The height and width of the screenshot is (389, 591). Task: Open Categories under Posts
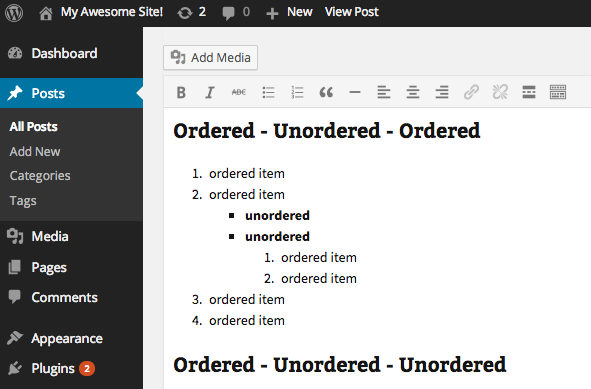(x=40, y=176)
